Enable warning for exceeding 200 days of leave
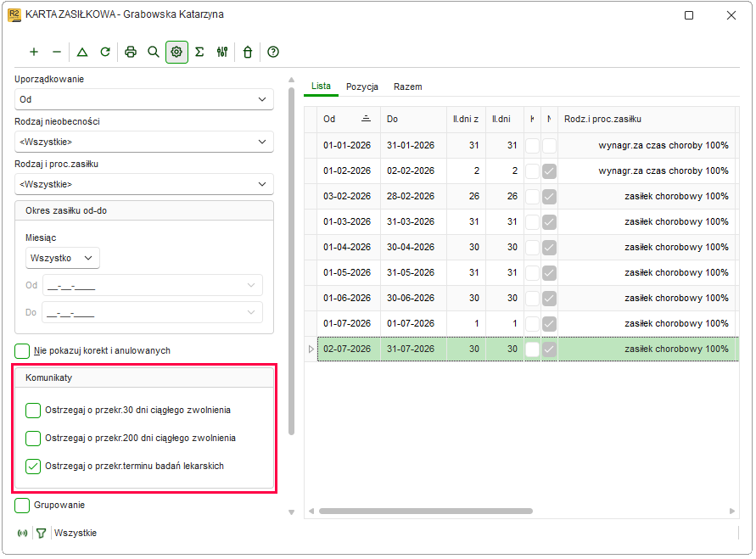The height and width of the screenshot is (559, 756). [x=33, y=439]
